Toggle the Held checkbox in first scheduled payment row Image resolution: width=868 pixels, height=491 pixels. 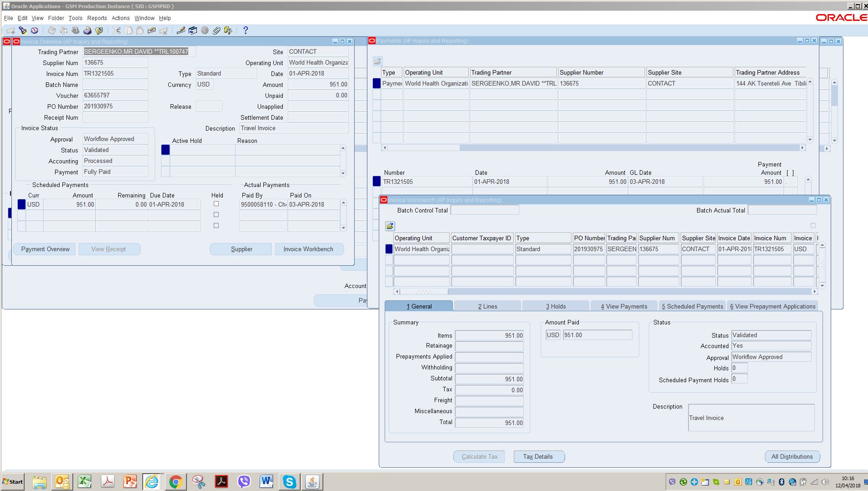[216, 204]
